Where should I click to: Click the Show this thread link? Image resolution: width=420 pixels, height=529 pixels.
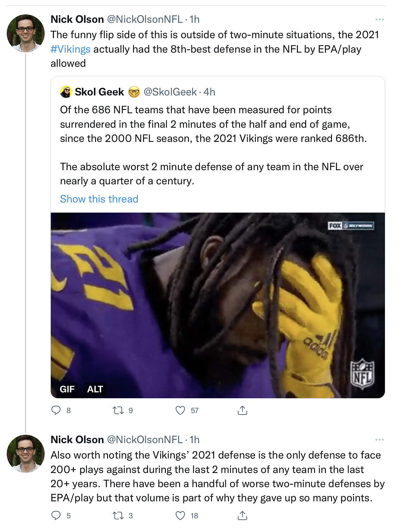tap(99, 199)
